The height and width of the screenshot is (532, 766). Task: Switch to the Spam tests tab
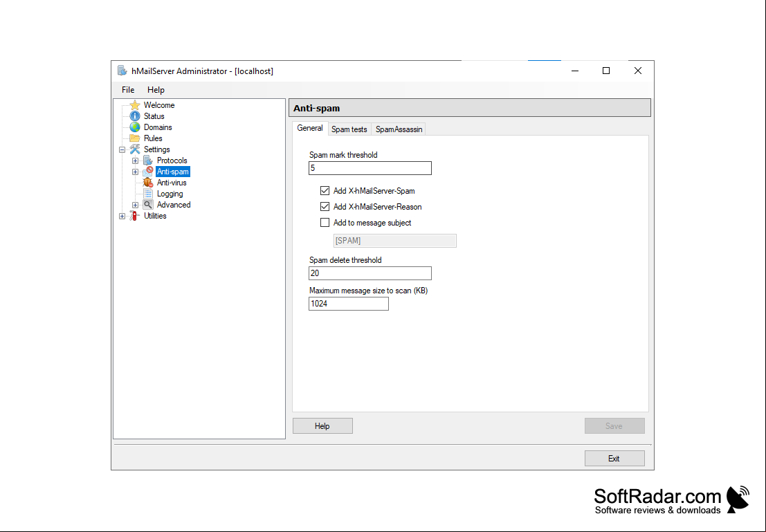pyautogui.click(x=349, y=129)
